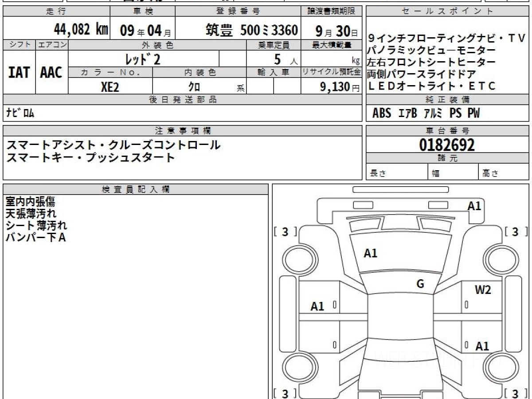Click chassis number 0182692
This screenshot has width=532, height=399.
447,145
